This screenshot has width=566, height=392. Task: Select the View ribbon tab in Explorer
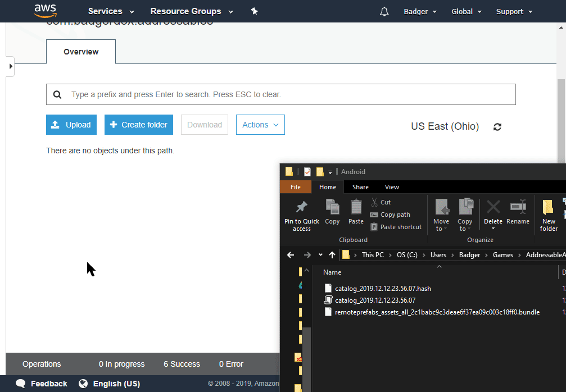pos(392,187)
